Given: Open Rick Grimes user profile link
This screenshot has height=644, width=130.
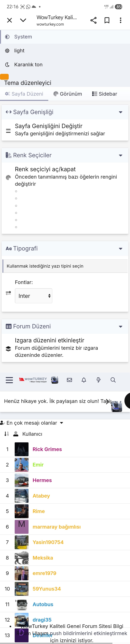Looking at the screenshot, I should point(47,449).
